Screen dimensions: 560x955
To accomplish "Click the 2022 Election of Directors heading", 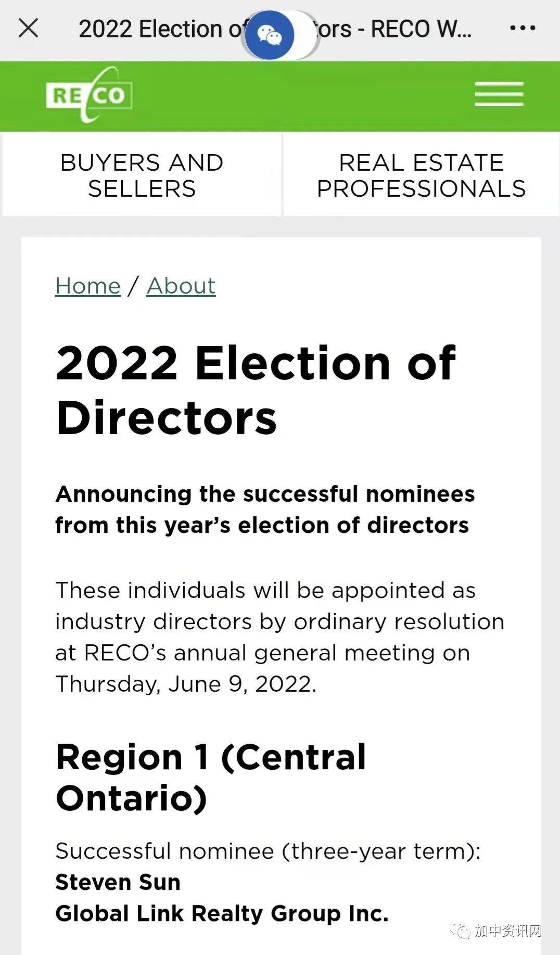I will click(255, 390).
